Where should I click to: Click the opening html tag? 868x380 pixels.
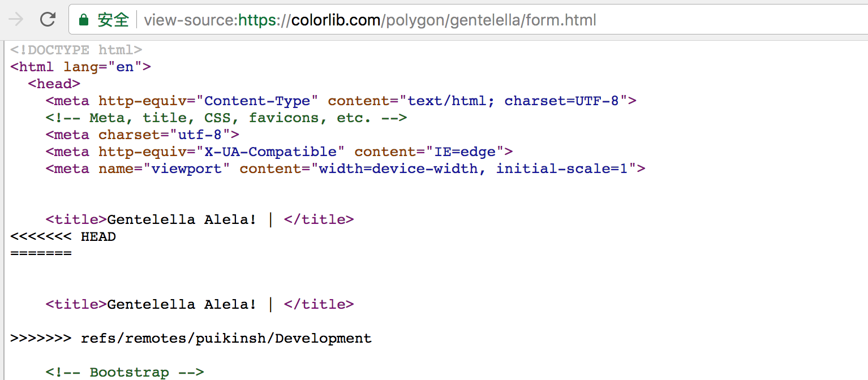pyautogui.click(x=32, y=67)
